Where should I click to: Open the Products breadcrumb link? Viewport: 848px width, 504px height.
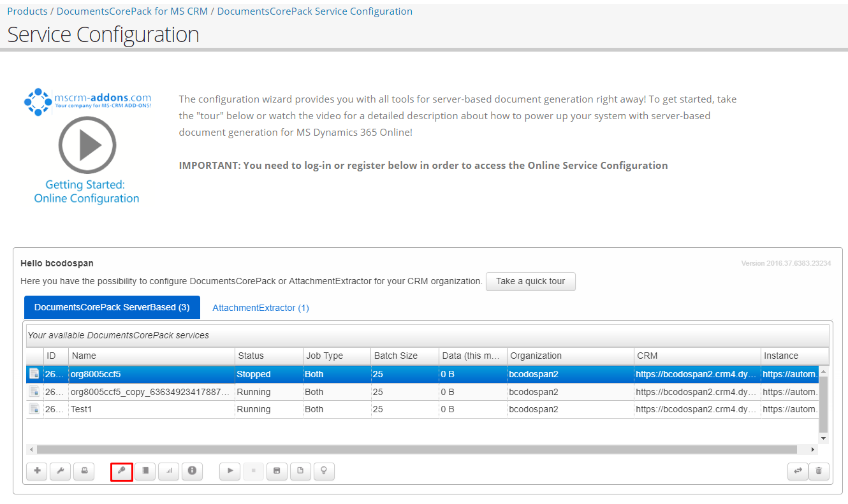coord(27,11)
